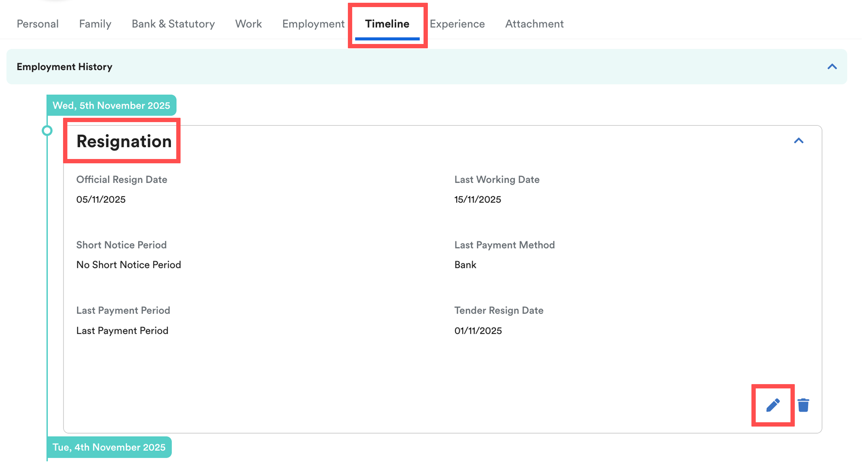Viewport: 868px width, 465px height.
Task: Select the Employment tab
Action: click(313, 24)
